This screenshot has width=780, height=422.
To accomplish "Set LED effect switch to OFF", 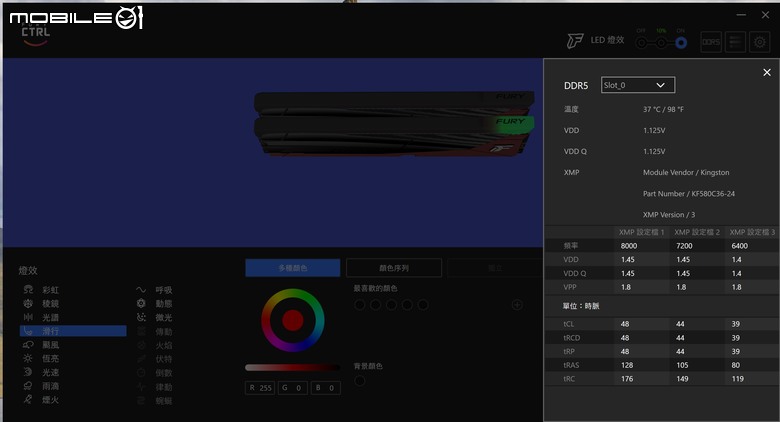I will click(642, 43).
